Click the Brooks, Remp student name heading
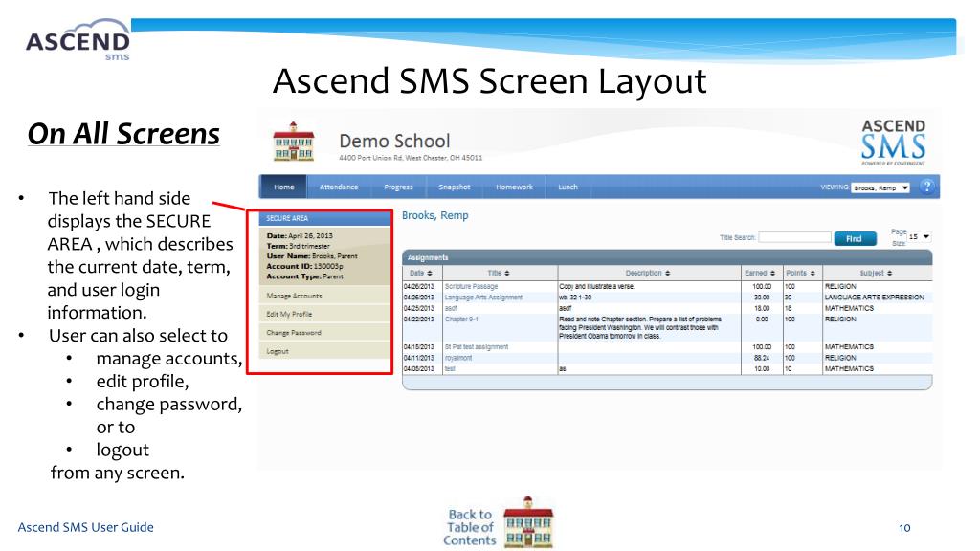 point(435,215)
